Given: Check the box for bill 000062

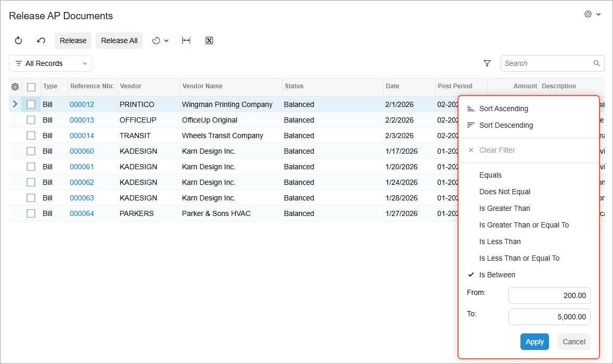Looking at the screenshot, I should click(31, 182).
